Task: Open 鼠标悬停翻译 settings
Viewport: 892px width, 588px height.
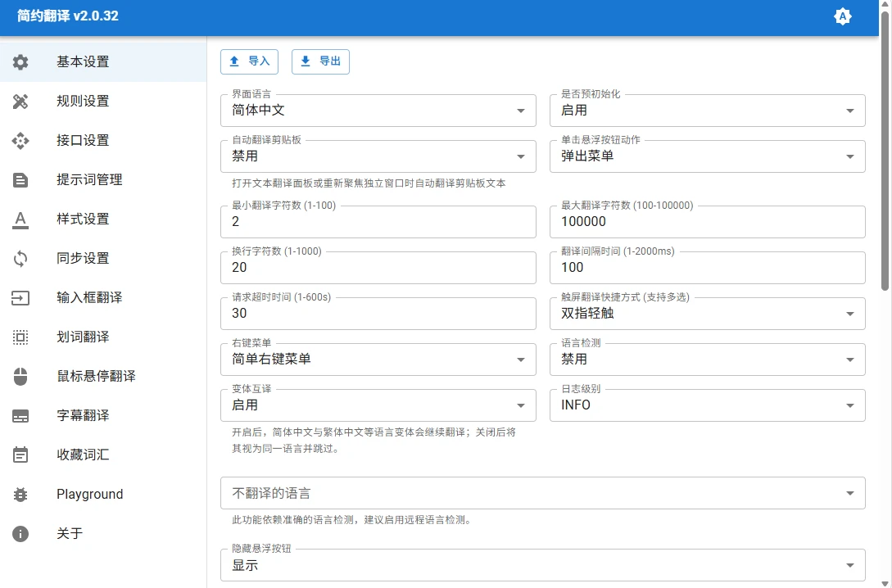Action: click(103, 376)
